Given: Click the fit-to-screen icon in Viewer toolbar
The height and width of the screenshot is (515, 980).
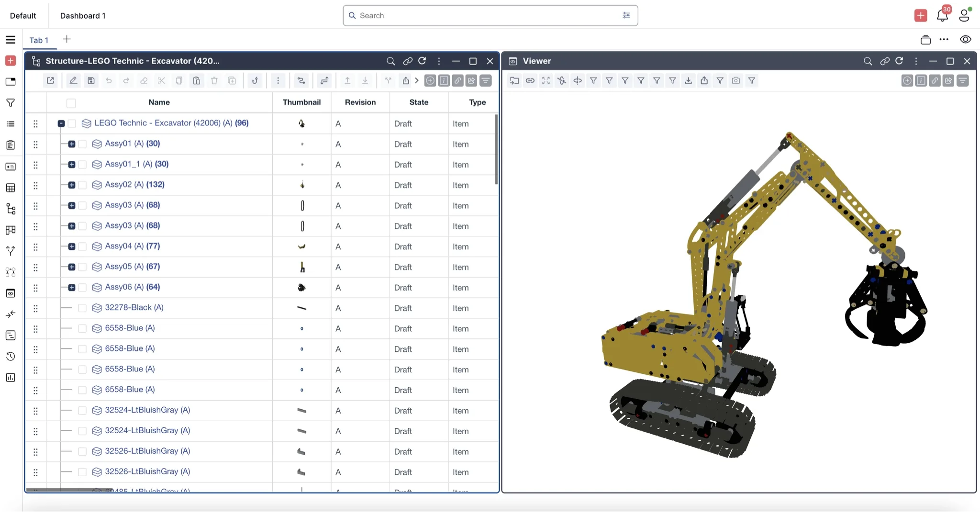Looking at the screenshot, I should (546, 81).
